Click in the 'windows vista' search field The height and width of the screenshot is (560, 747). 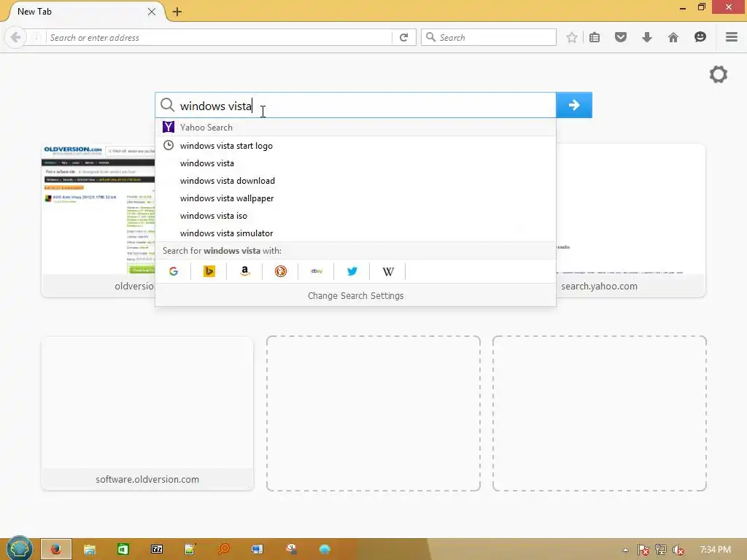[355, 105]
